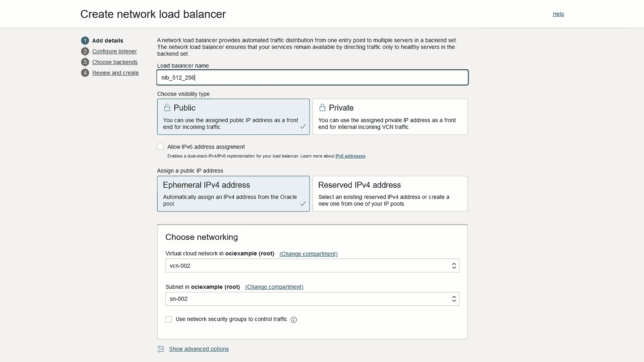Click the info icon next to network security groups
Viewport: 644px width, 362px height.
point(293,320)
